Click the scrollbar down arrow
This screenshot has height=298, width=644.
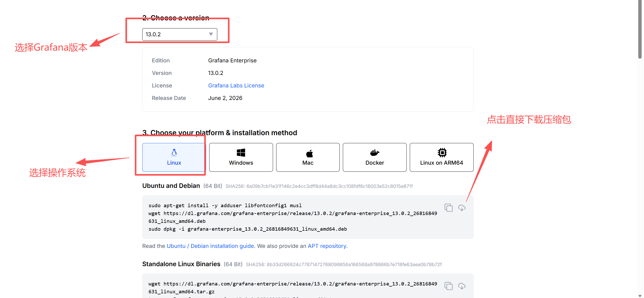point(640,296)
